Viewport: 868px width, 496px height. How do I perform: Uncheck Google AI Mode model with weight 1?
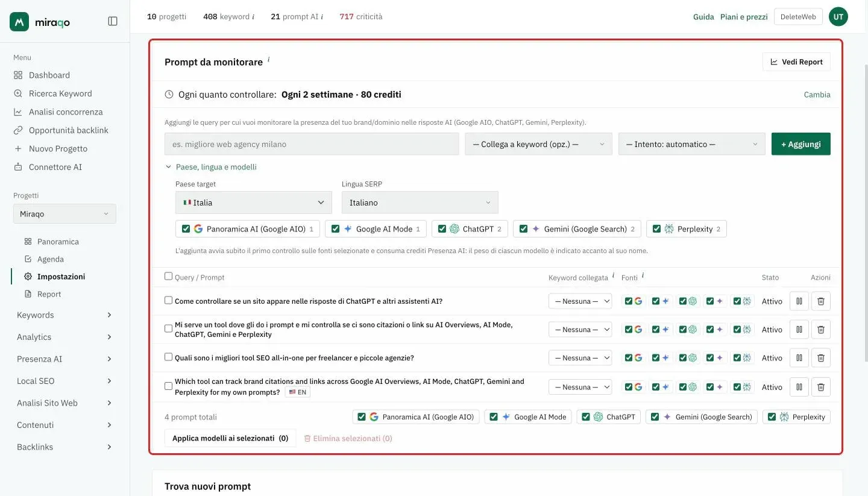tap(335, 229)
